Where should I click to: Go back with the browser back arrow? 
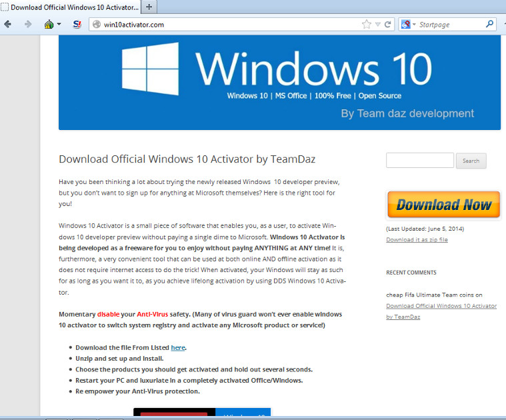pyautogui.click(x=8, y=24)
